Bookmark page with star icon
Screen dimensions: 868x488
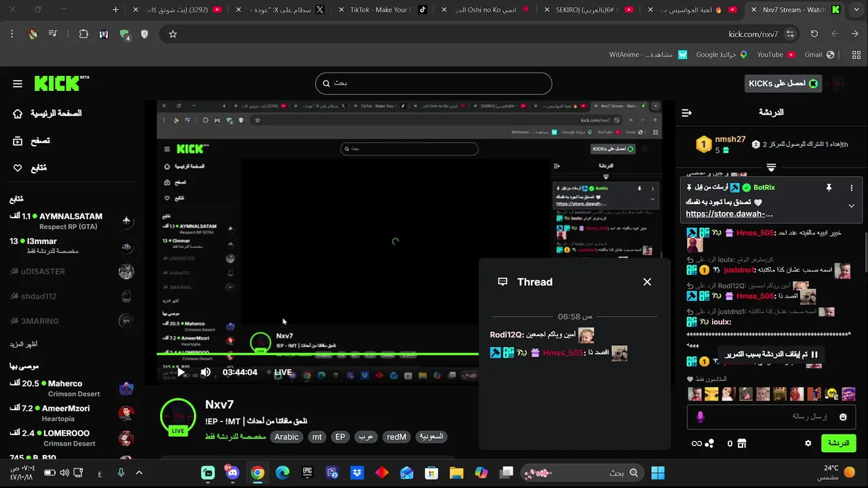click(173, 34)
